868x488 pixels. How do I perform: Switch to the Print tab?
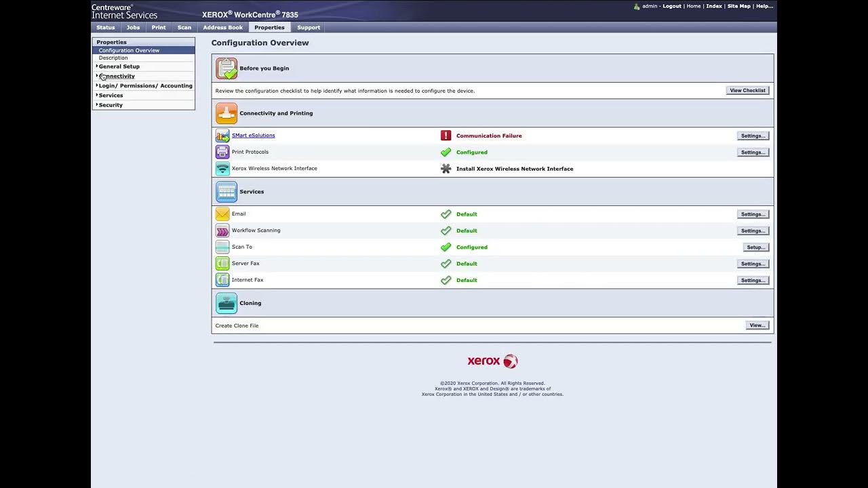pos(159,28)
